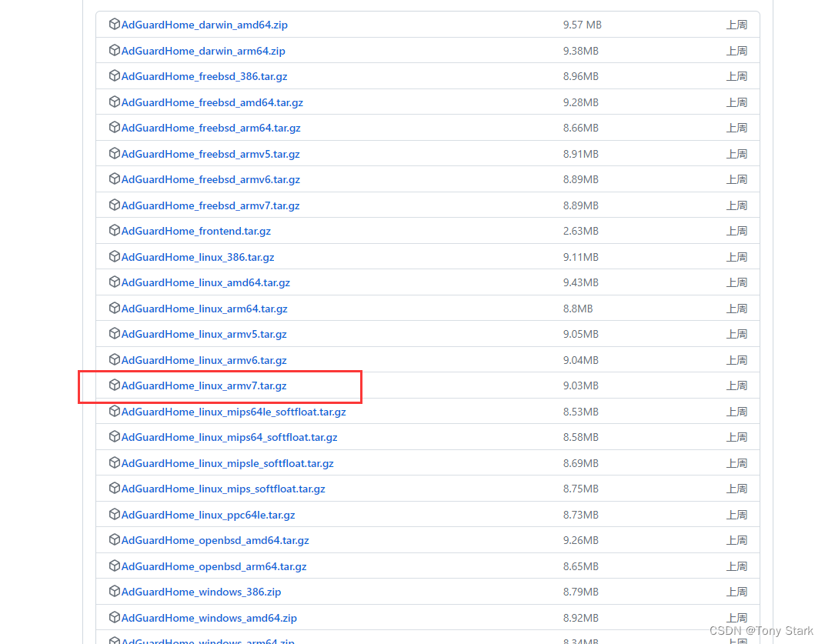Download AdGuardHome_darwin_amd64.zip
825x644 pixels.
204,25
